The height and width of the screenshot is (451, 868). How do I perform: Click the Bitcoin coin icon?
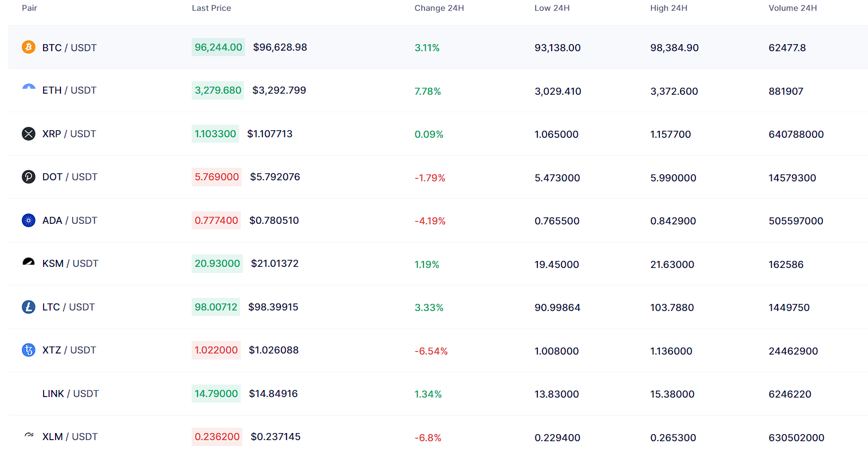28,47
